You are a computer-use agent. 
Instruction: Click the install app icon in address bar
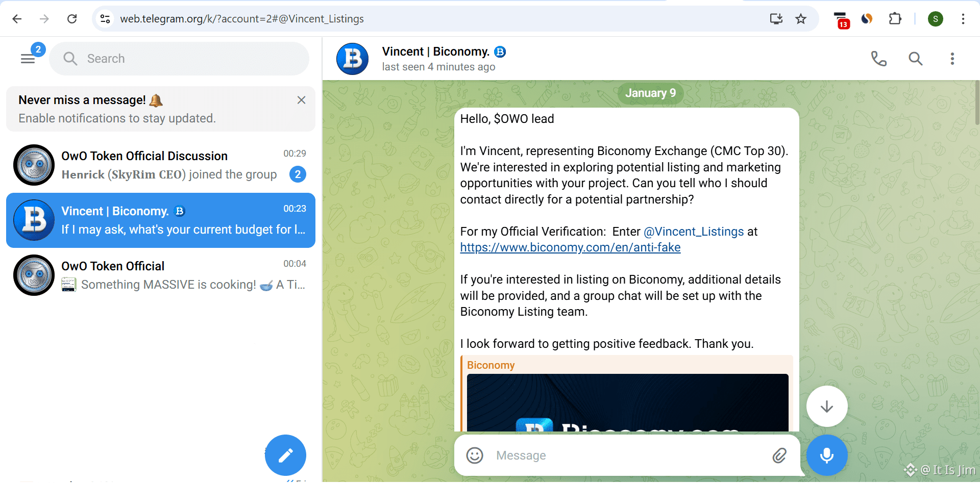[x=776, y=19]
